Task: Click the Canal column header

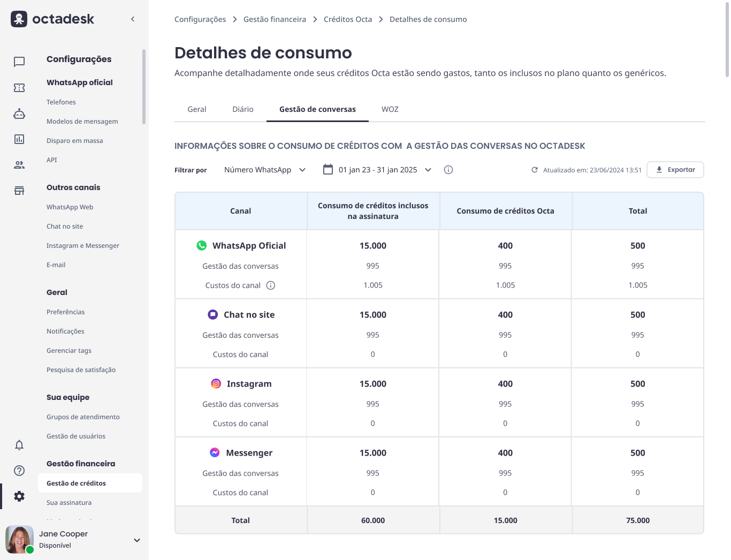Action: [241, 211]
